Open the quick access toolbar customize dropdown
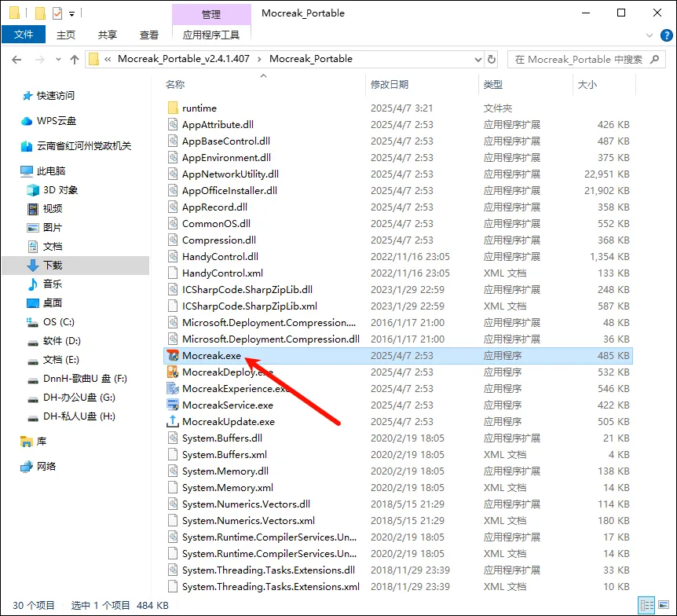Image resolution: width=677 pixels, height=616 pixels. (x=71, y=14)
